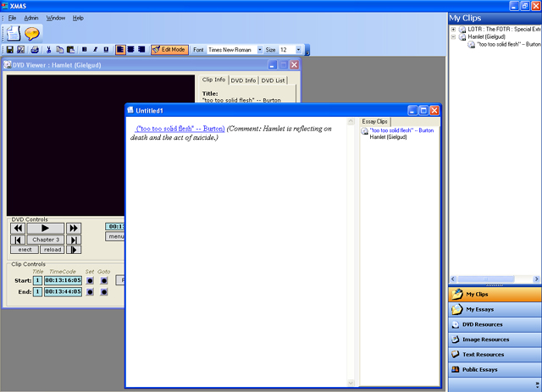Viewport: 542px width, 392px height.
Task: Toggle the Edit Mode button
Action: (x=169, y=50)
